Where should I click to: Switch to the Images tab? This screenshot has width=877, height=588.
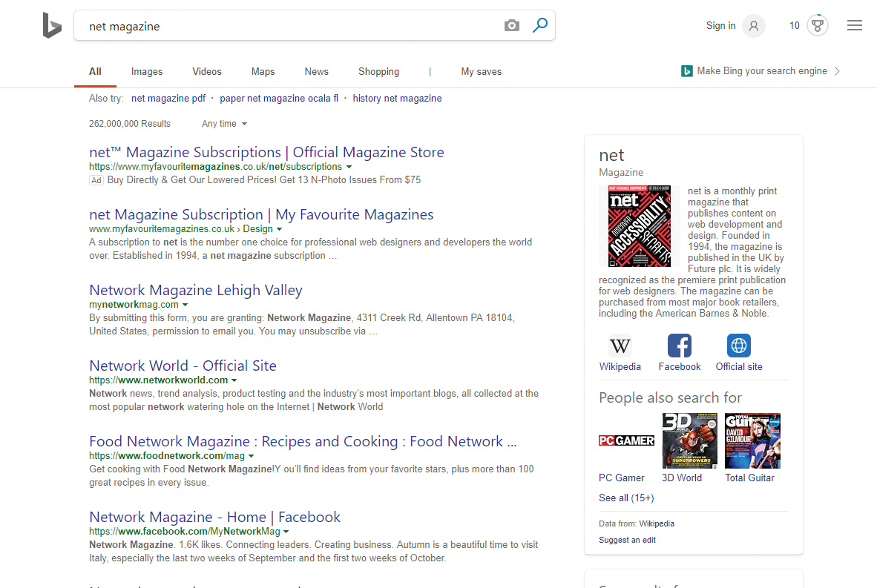(x=147, y=72)
